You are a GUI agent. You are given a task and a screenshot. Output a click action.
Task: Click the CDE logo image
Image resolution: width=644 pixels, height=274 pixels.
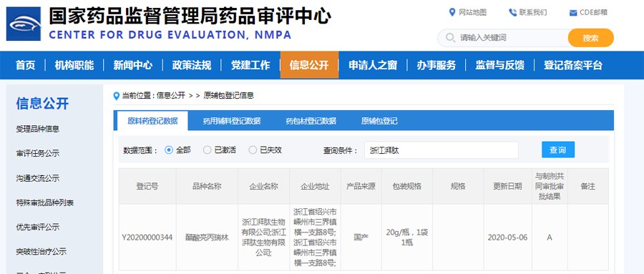click(x=24, y=24)
